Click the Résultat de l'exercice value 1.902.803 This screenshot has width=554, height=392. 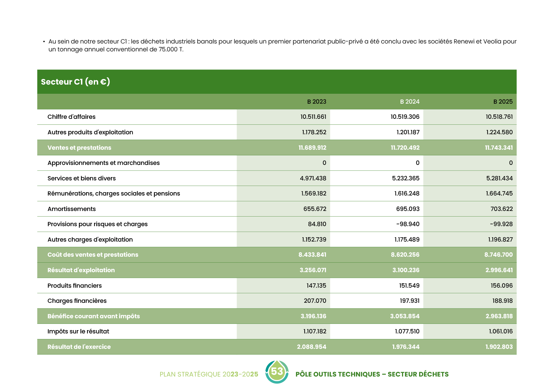pyautogui.click(x=499, y=347)
